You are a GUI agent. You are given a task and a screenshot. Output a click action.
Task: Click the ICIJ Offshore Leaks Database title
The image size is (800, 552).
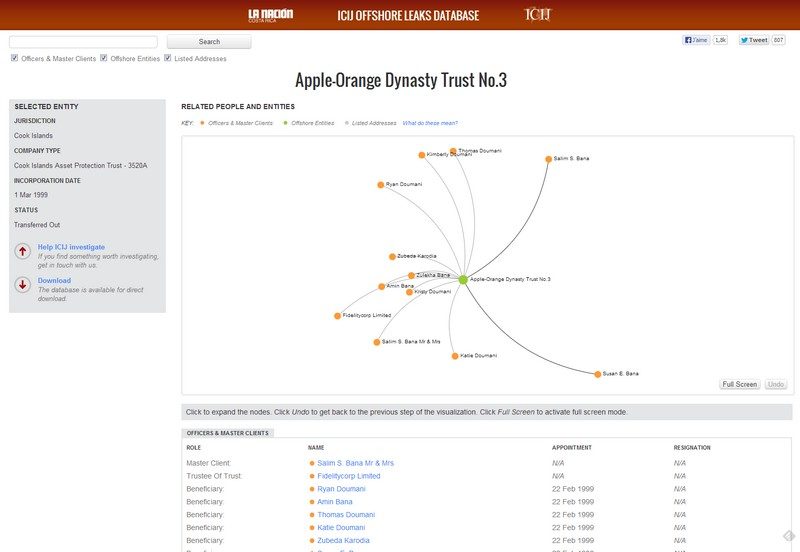click(x=408, y=15)
